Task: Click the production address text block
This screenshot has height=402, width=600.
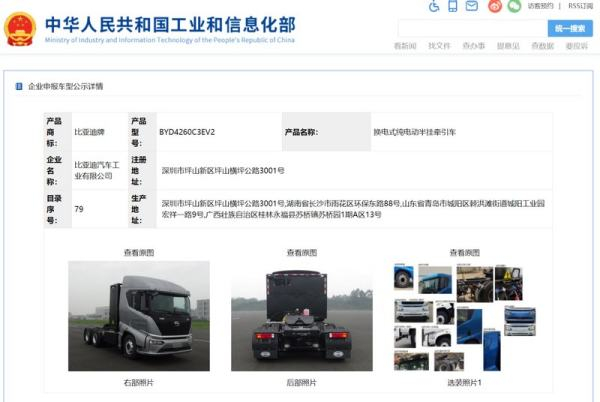Action: tap(353, 209)
